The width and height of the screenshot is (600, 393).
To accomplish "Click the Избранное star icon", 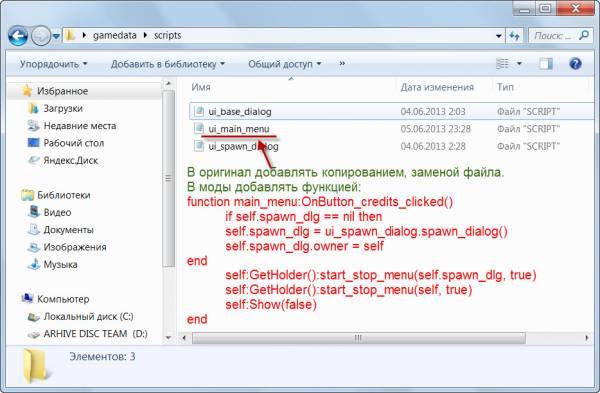I will pos(27,91).
